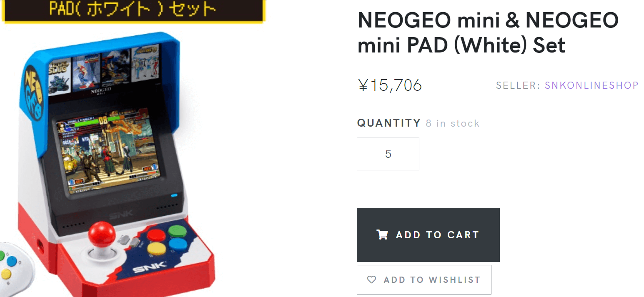Click the QUANTITY label
Screen dimensions: 644x297
click(388, 123)
